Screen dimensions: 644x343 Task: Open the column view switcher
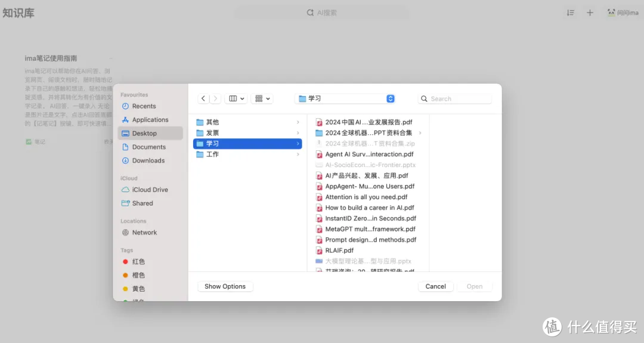(x=236, y=98)
